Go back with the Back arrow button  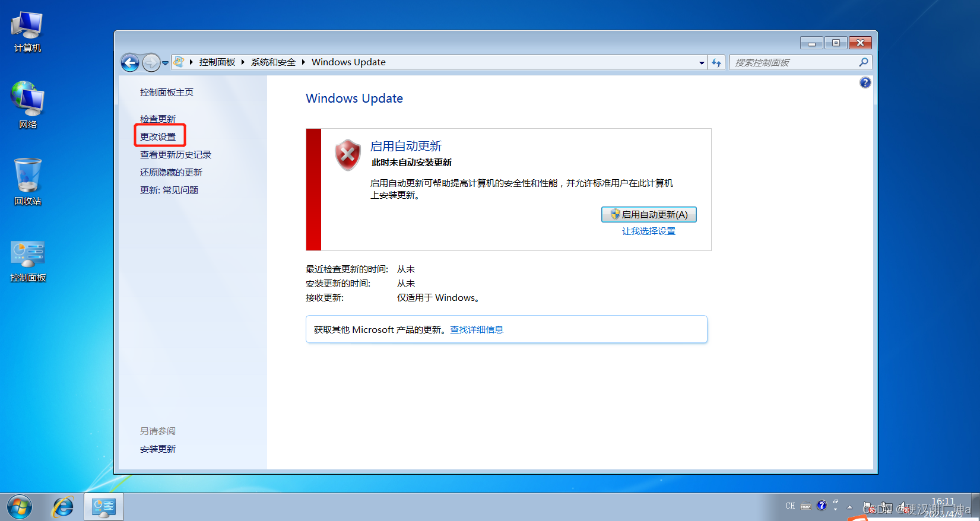point(130,62)
